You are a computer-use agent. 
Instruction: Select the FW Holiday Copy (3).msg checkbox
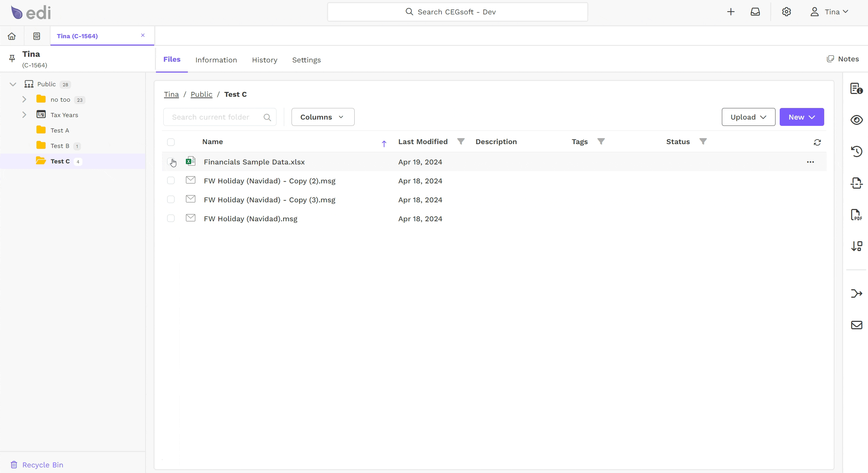click(171, 200)
